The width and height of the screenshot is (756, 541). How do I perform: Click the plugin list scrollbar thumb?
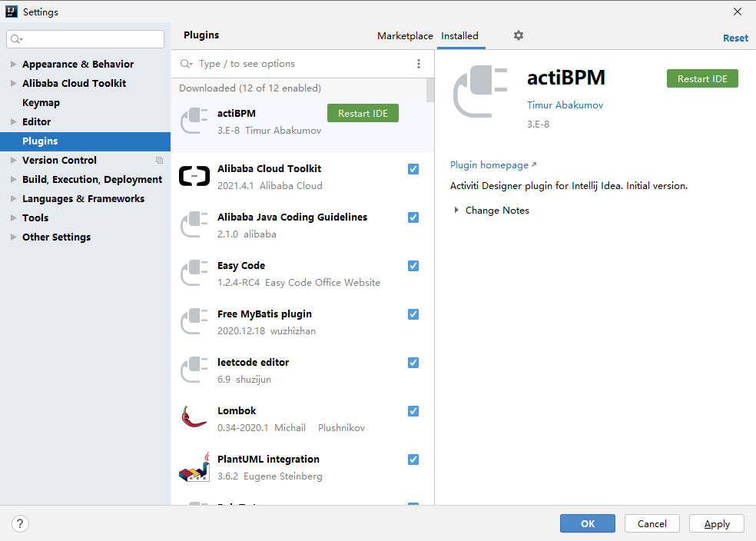(x=430, y=90)
